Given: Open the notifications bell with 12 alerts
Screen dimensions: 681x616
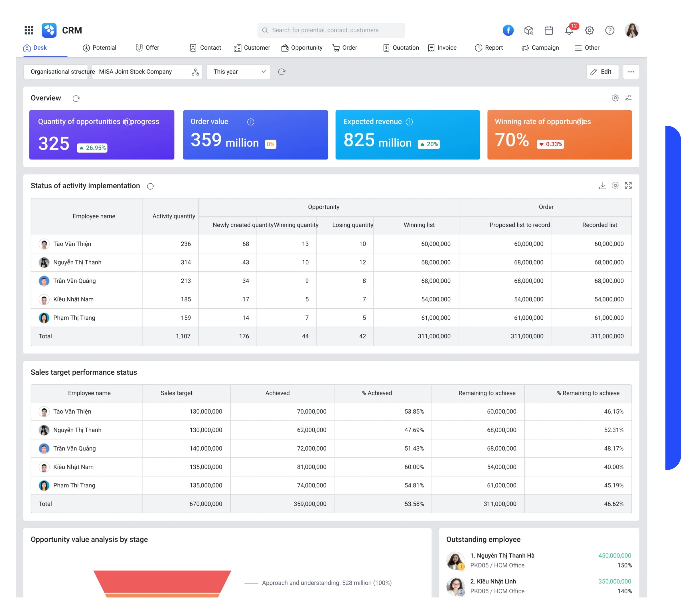Looking at the screenshot, I should 569,30.
